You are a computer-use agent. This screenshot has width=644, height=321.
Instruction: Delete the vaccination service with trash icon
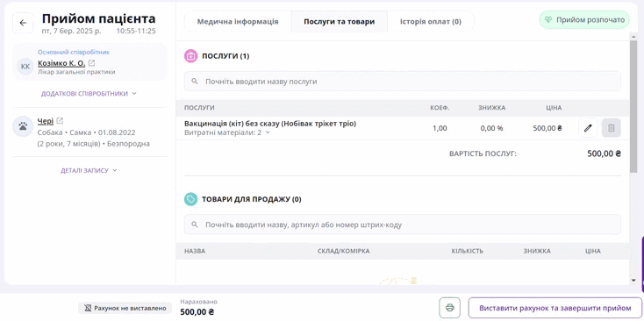click(612, 128)
